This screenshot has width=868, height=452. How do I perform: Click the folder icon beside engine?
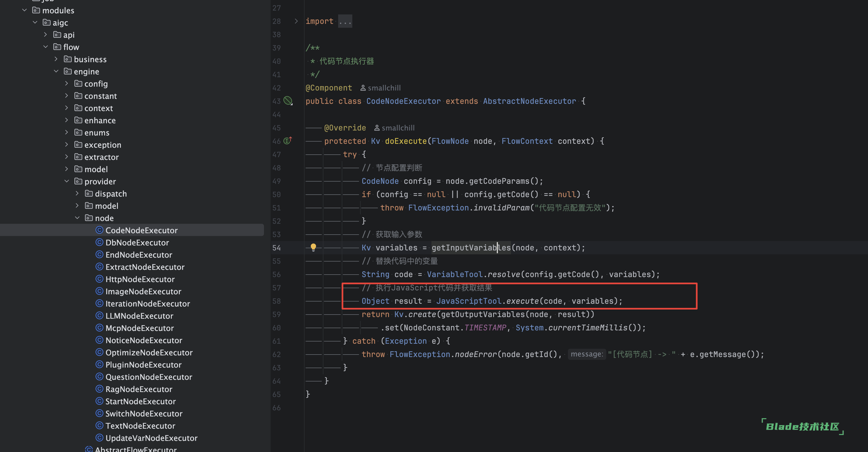68,71
